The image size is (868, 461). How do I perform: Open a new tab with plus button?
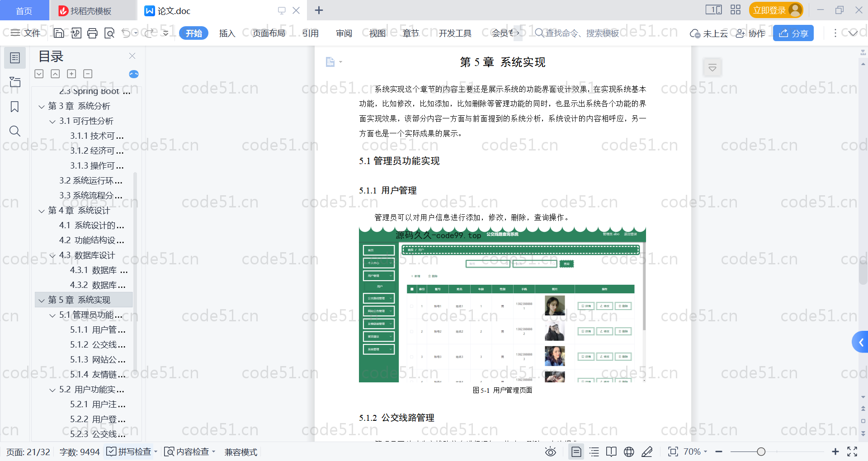pyautogui.click(x=319, y=10)
